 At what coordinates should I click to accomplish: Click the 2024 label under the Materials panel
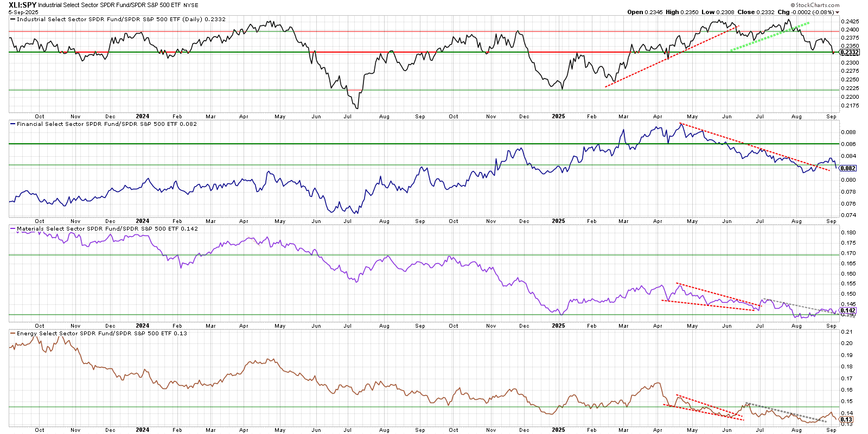pos(143,325)
